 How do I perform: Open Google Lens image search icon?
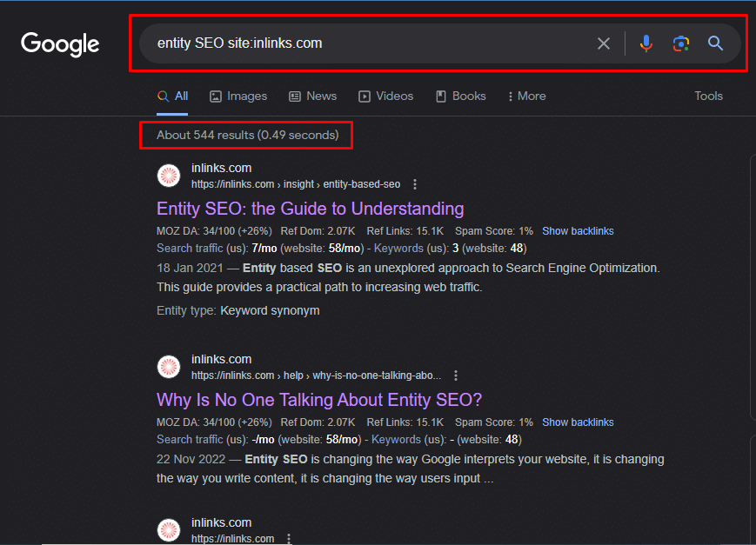[679, 43]
